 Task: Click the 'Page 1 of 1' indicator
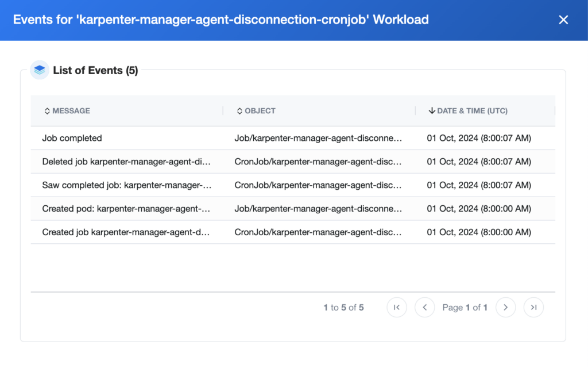coord(465,307)
